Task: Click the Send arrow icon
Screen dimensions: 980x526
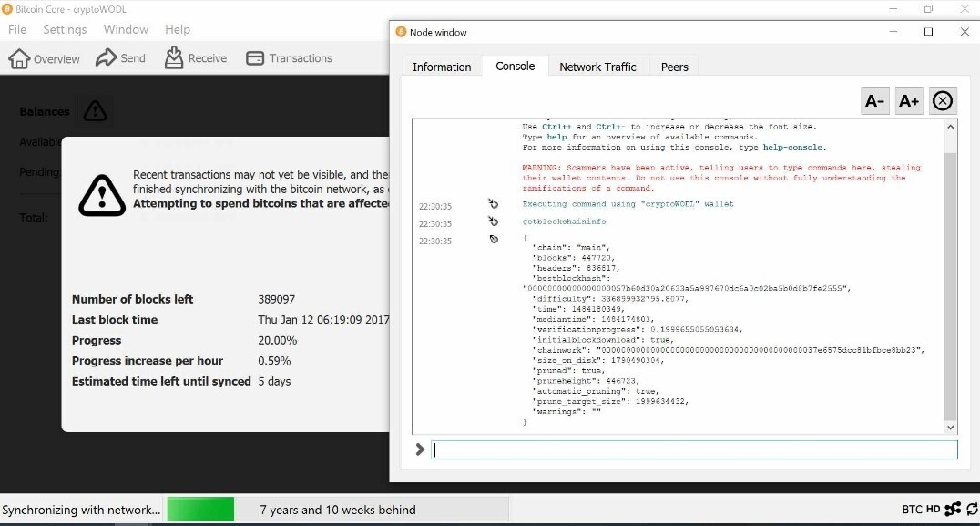Action: pyautogui.click(x=106, y=57)
